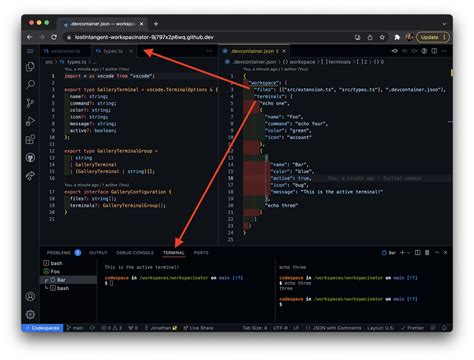
Task: Click the terminals breadcrumb in right editor
Action: tap(338, 62)
